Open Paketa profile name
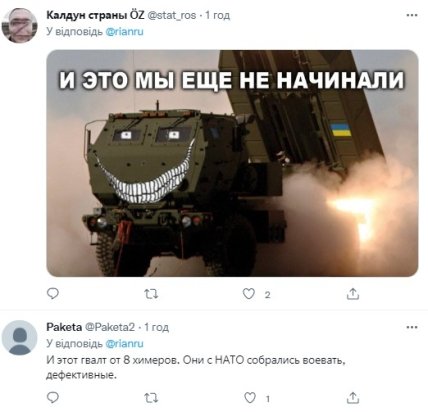 (x=64, y=327)
